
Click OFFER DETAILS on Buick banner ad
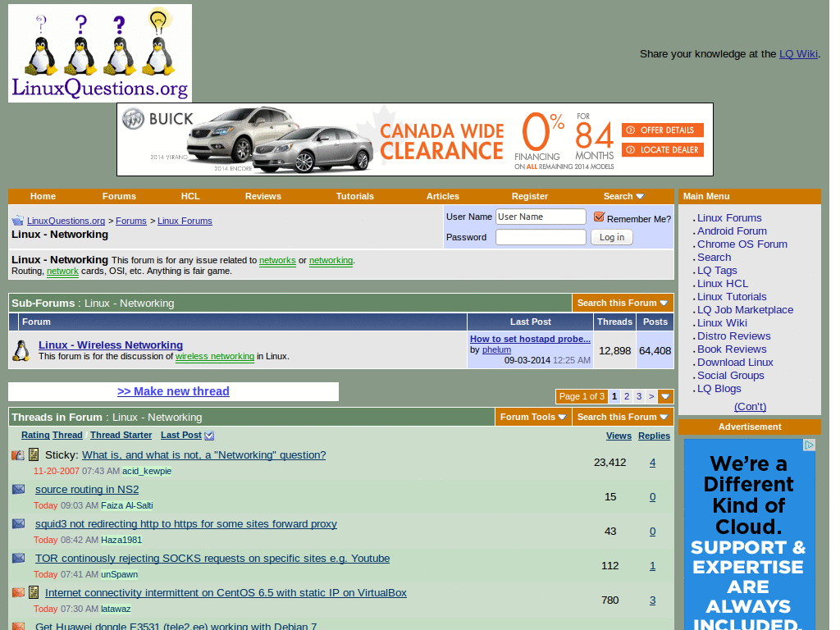point(663,130)
